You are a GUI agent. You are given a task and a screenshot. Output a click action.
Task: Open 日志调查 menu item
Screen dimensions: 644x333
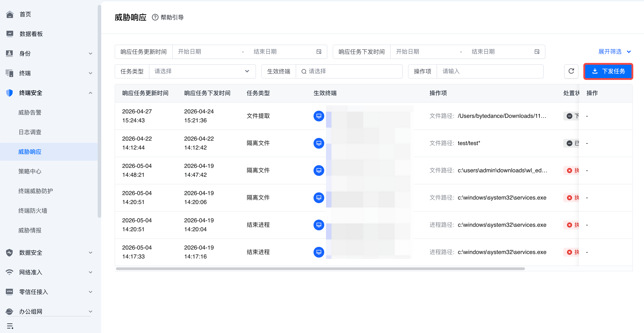tap(30, 132)
